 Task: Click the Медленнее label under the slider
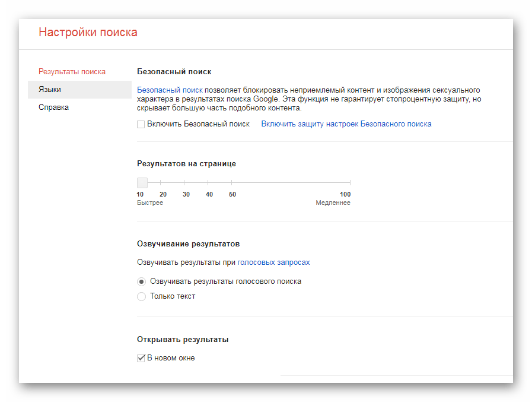coord(333,203)
